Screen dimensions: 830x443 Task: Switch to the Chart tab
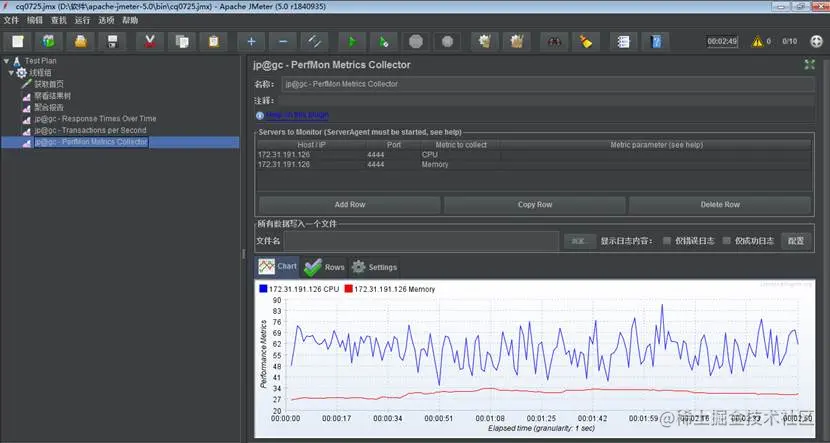pyautogui.click(x=277, y=267)
